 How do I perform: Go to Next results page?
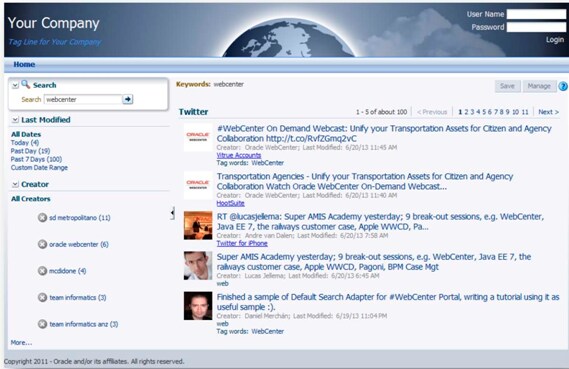click(548, 112)
